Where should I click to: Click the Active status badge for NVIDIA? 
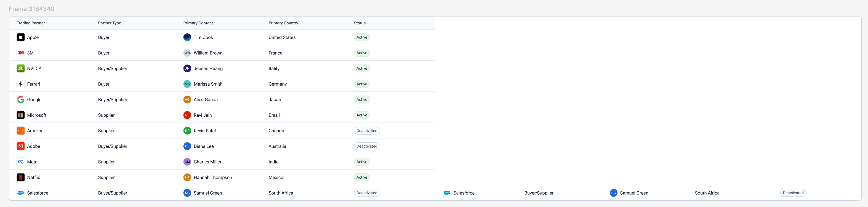362,69
